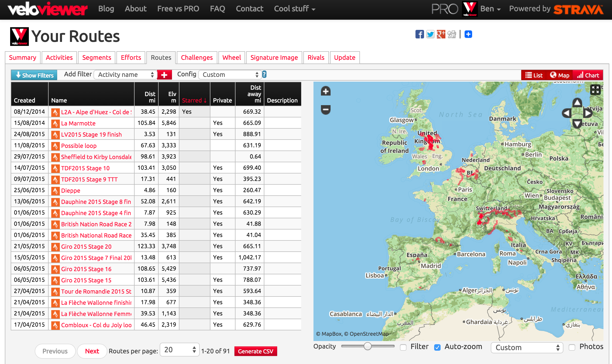Click Strava icon beside TDF2015 Stage 10
Screen dimensions: 612x364
point(55,168)
